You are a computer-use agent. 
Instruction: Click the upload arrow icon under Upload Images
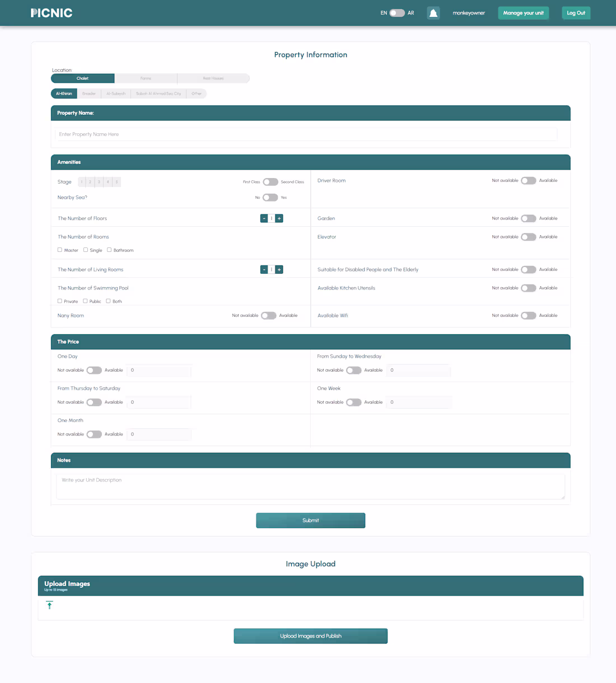coord(49,605)
